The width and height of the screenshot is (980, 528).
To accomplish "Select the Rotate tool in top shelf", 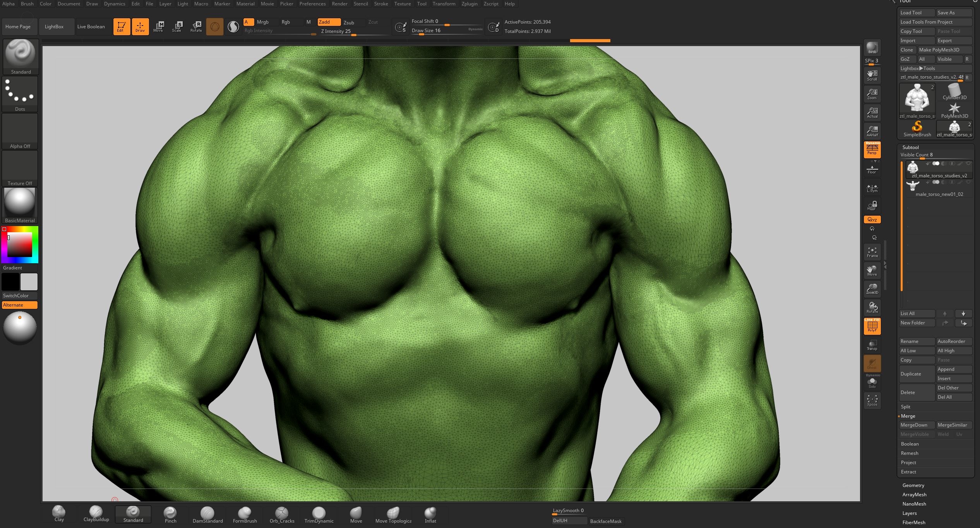I will pos(196,27).
